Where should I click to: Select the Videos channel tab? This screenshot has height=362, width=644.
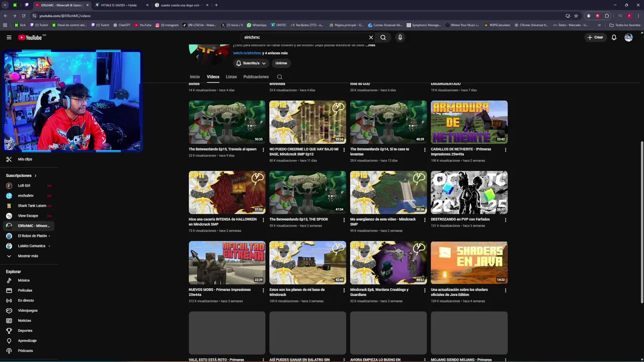213,77
